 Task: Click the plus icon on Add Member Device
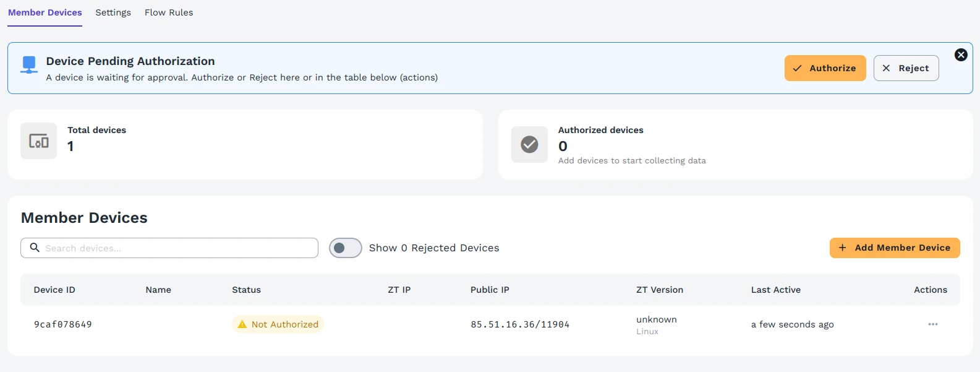[x=842, y=248]
